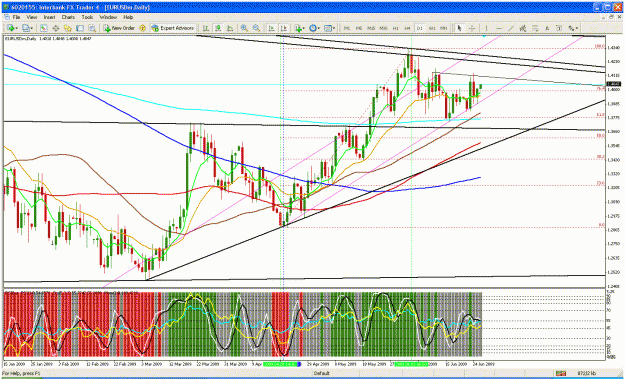The height and width of the screenshot is (379, 625).
Task: Open a new chart window
Action: pos(11,28)
